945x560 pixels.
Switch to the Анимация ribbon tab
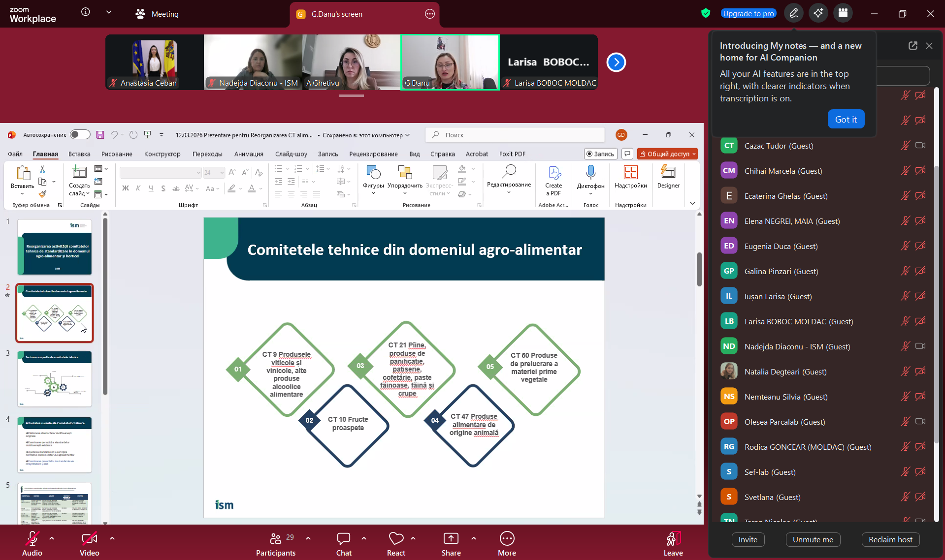coord(249,154)
